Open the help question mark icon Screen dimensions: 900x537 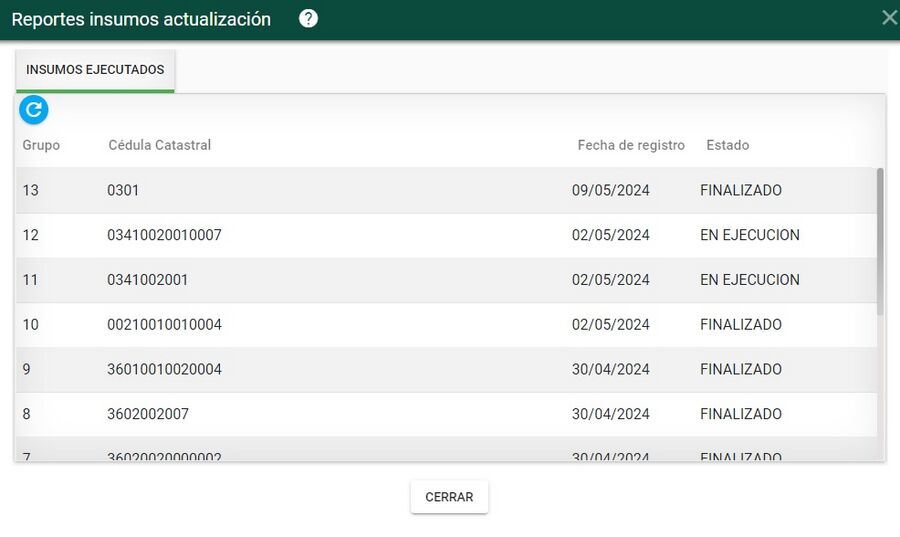[x=308, y=19]
